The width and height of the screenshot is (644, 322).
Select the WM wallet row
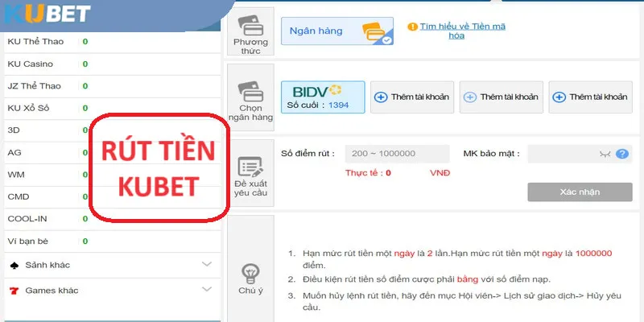[112, 175]
